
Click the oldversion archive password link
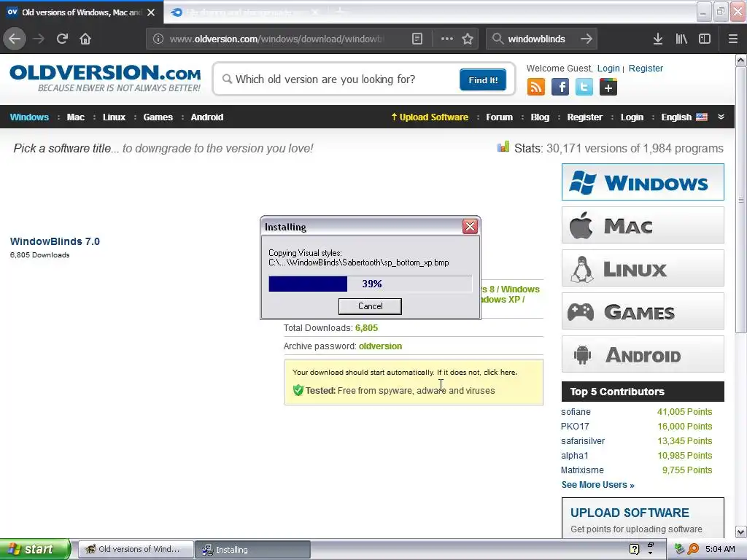point(380,346)
